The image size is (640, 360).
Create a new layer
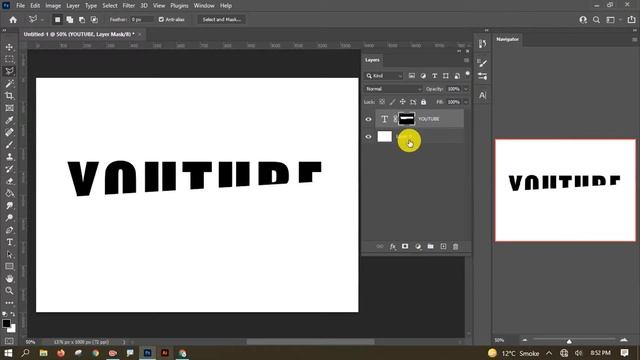click(x=443, y=247)
